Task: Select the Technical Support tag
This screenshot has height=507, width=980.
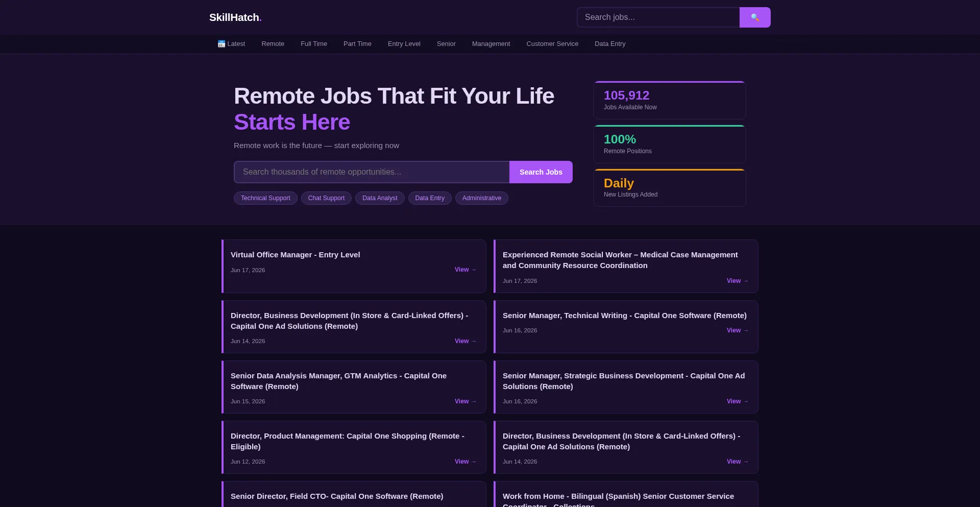Action: click(x=265, y=198)
